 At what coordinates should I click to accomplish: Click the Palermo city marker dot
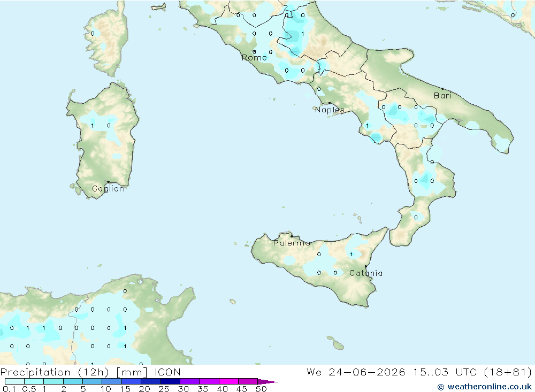point(292,236)
